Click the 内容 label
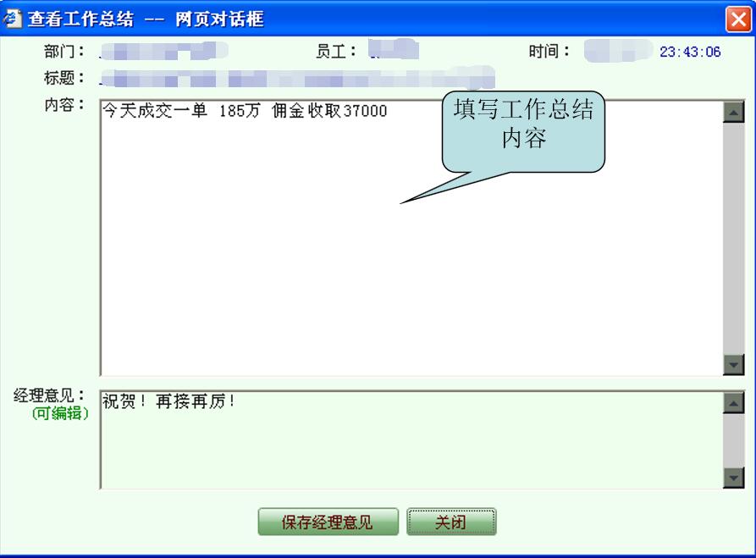 [x=63, y=104]
